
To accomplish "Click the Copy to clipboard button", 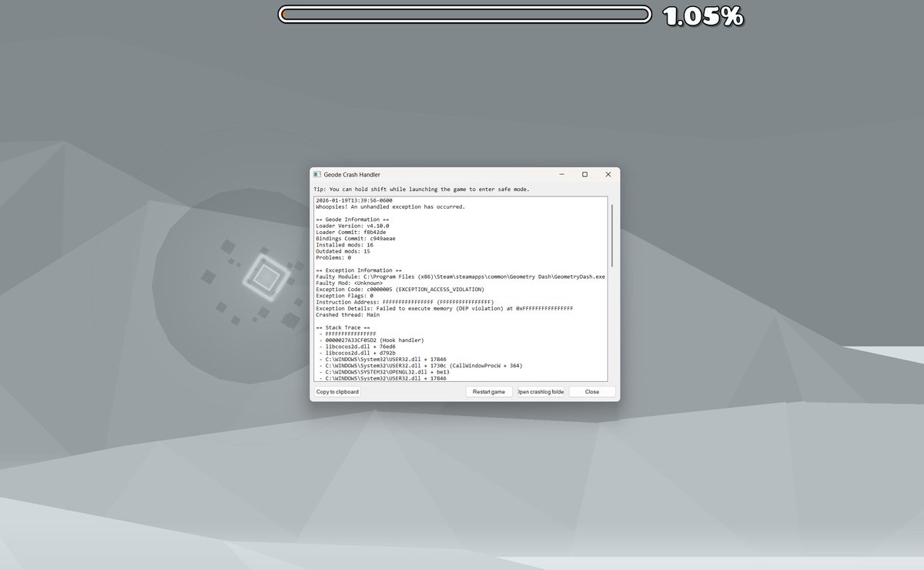I will click(337, 392).
